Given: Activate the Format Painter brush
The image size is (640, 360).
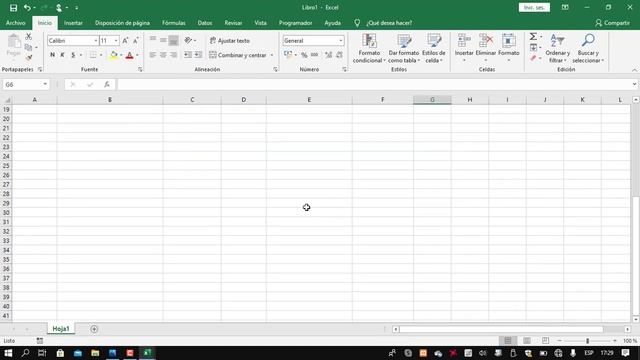Looking at the screenshot, I should coord(29,58).
